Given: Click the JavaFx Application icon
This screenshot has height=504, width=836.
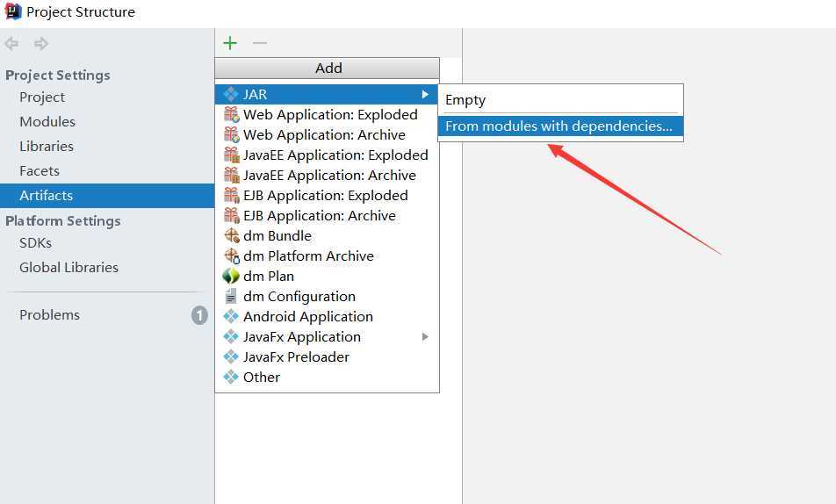Looking at the screenshot, I should click(231, 337).
